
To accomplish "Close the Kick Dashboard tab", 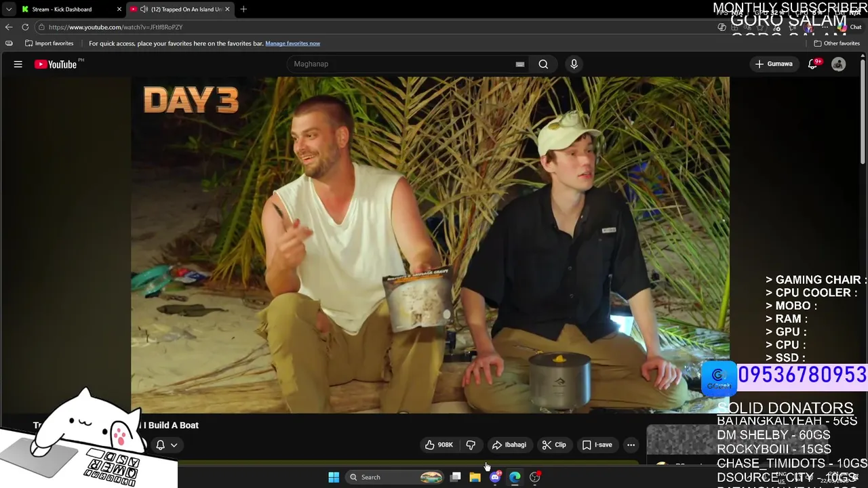I will point(119,9).
